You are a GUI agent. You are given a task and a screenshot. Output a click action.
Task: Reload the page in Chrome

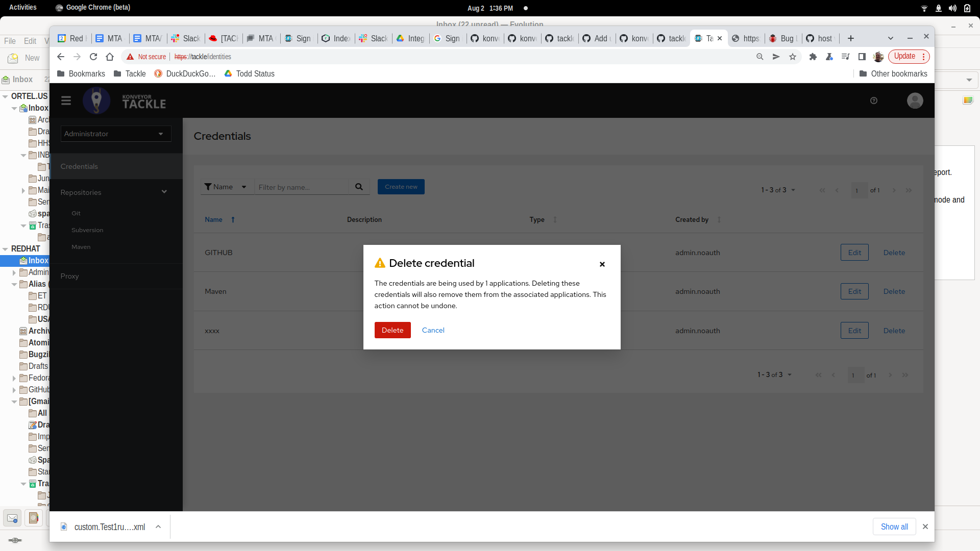point(93,57)
